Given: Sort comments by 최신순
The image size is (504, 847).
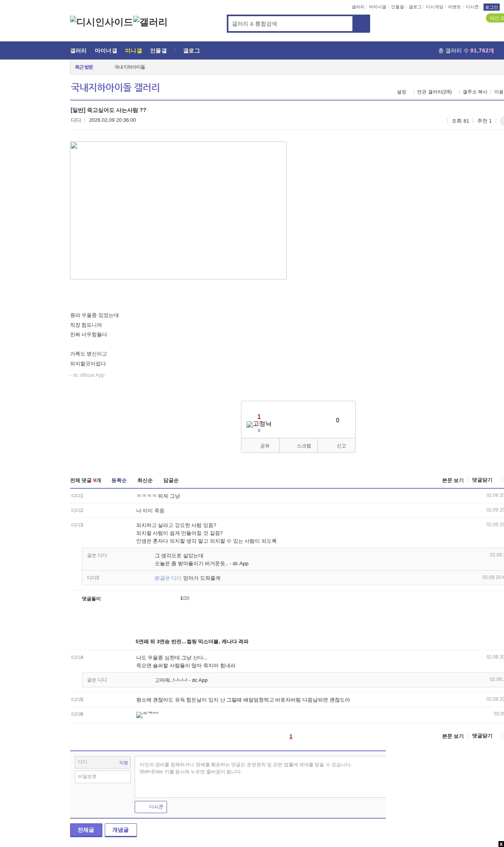Looking at the screenshot, I should pos(145,480).
